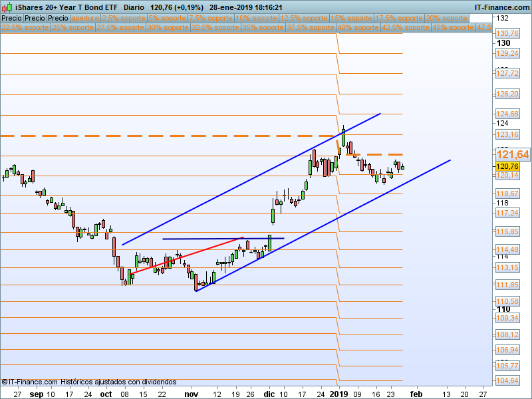Click the 123,16 support level price tag
Image resolution: width=532 pixels, height=399 pixels.
click(x=507, y=134)
